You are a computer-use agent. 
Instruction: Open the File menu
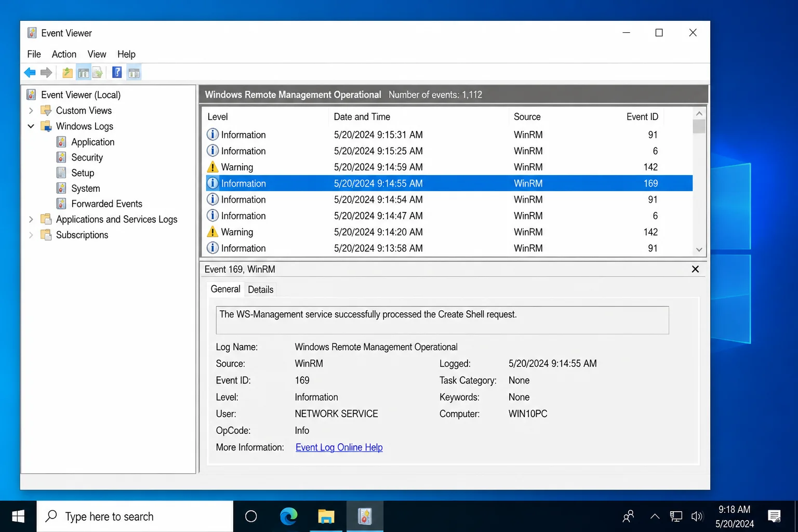point(34,54)
